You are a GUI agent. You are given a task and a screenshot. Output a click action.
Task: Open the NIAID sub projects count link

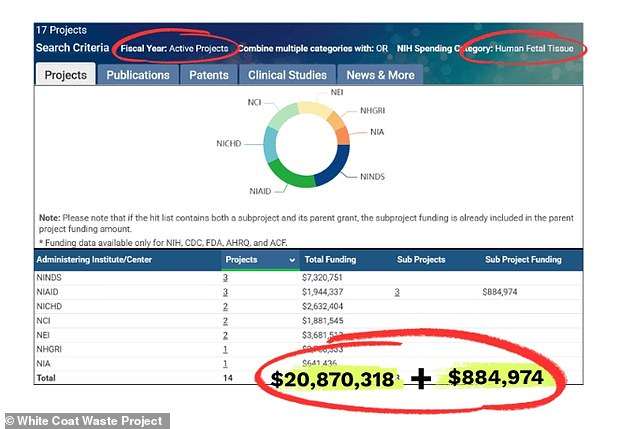[396, 292]
